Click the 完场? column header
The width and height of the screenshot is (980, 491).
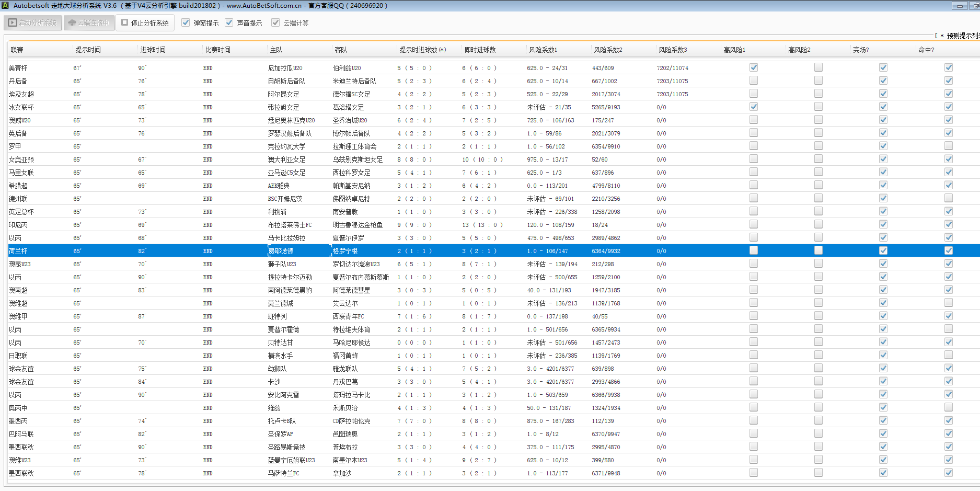(861, 50)
